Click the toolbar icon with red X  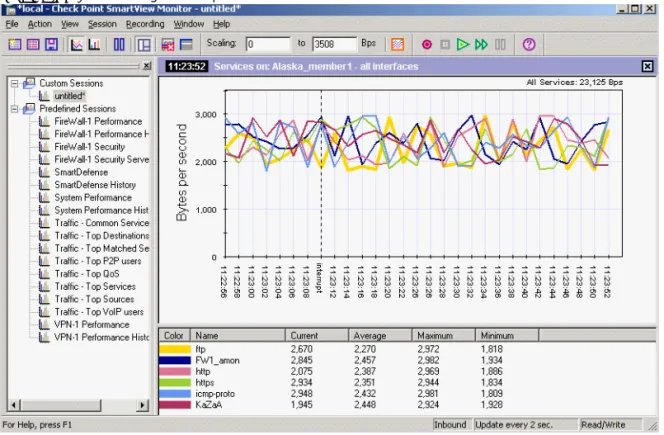coord(168,44)
